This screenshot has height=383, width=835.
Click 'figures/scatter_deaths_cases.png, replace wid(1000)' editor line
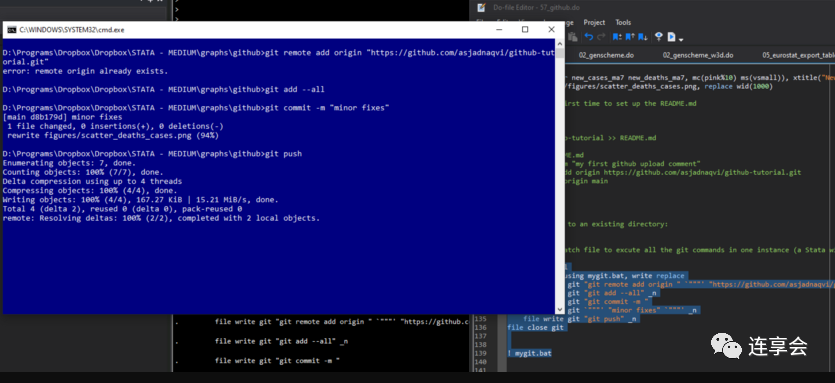point(669,86)
